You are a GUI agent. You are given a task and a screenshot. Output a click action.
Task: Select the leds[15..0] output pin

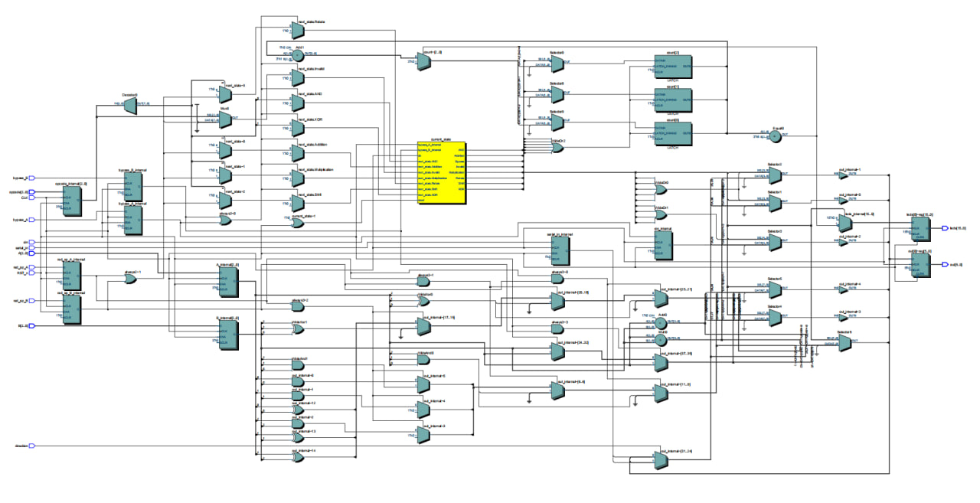click(945, 228)
